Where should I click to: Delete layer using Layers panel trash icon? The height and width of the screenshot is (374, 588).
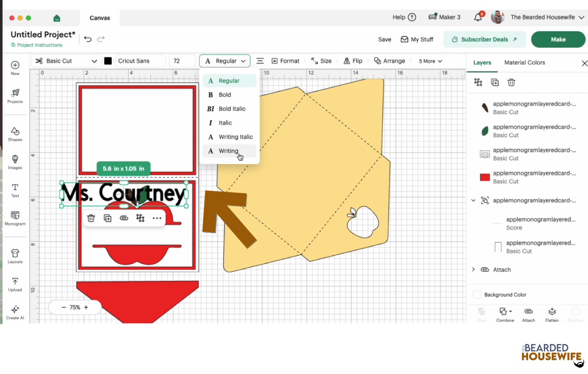[511, 82]
